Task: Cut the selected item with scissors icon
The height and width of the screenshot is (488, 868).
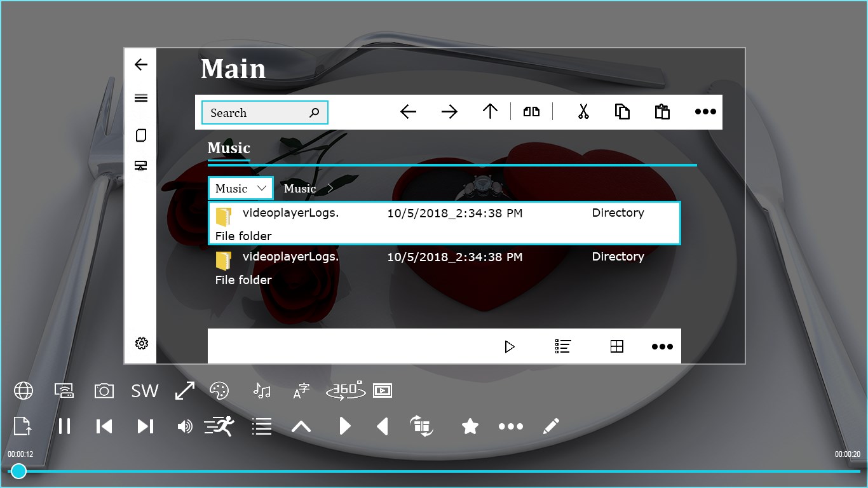Action: [x=583, y=112]
